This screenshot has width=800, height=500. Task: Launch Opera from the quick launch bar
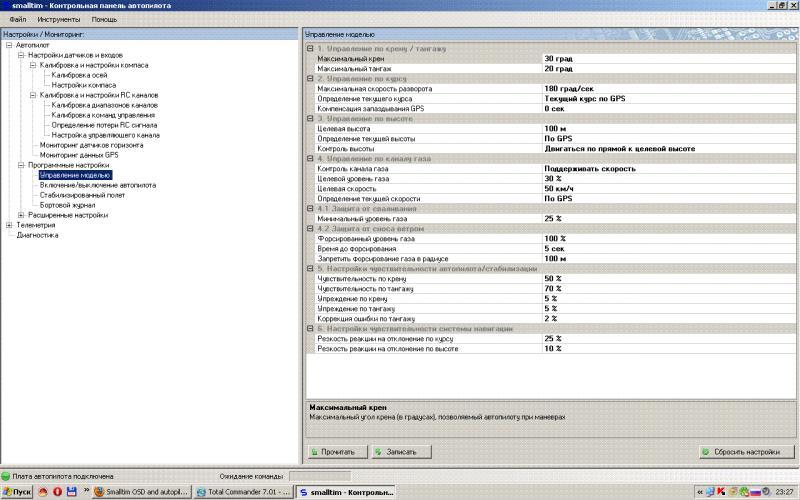pyautogui.click(x=57, y=492)
